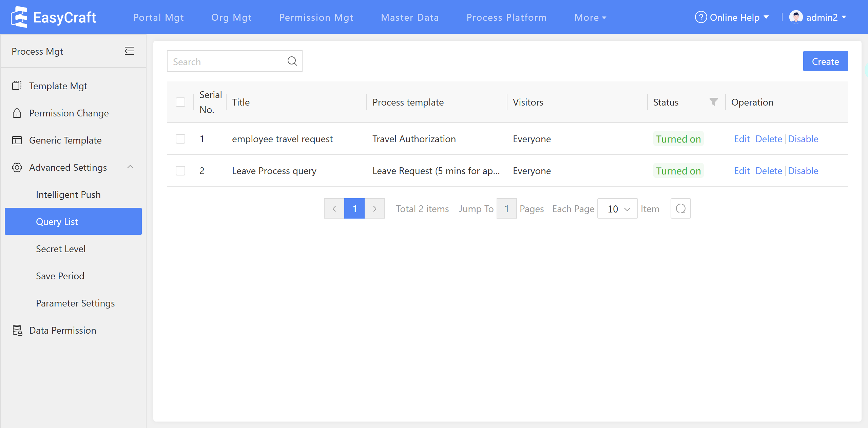Screen dimensions: 868x428
Task: Open the More dropdown menu
Action: (x=590, y=17)
